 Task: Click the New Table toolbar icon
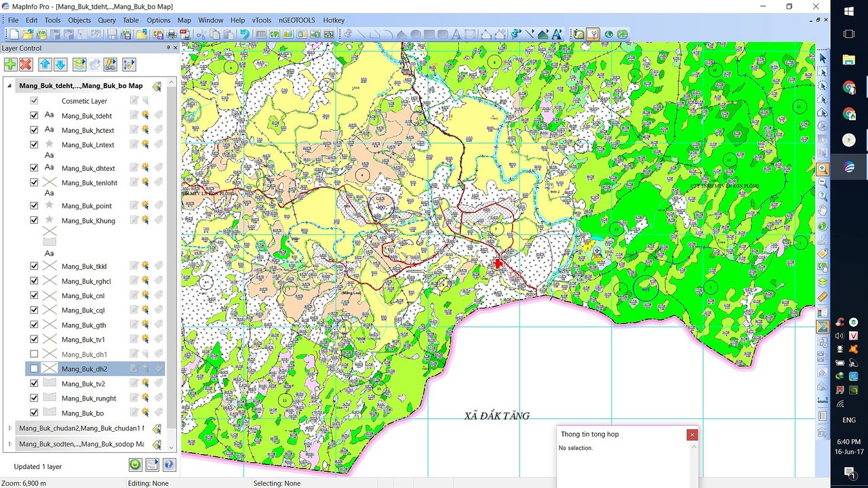click(x=14, y=34)
